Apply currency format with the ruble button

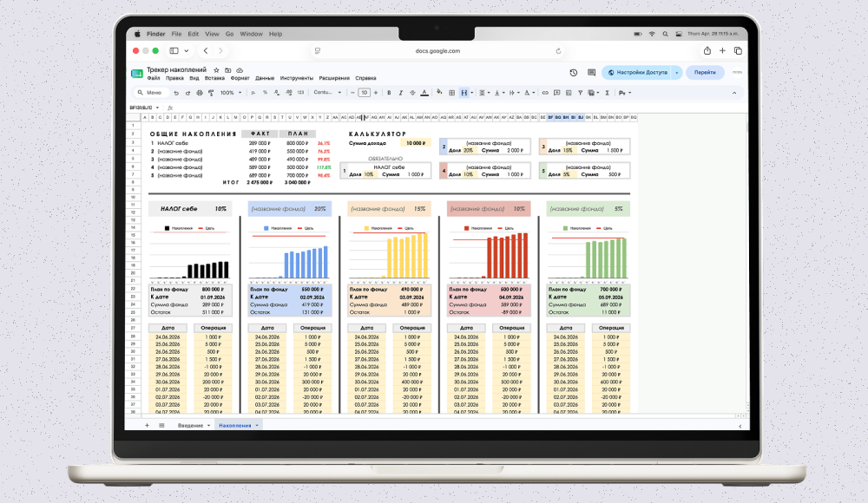pos(253,93)
